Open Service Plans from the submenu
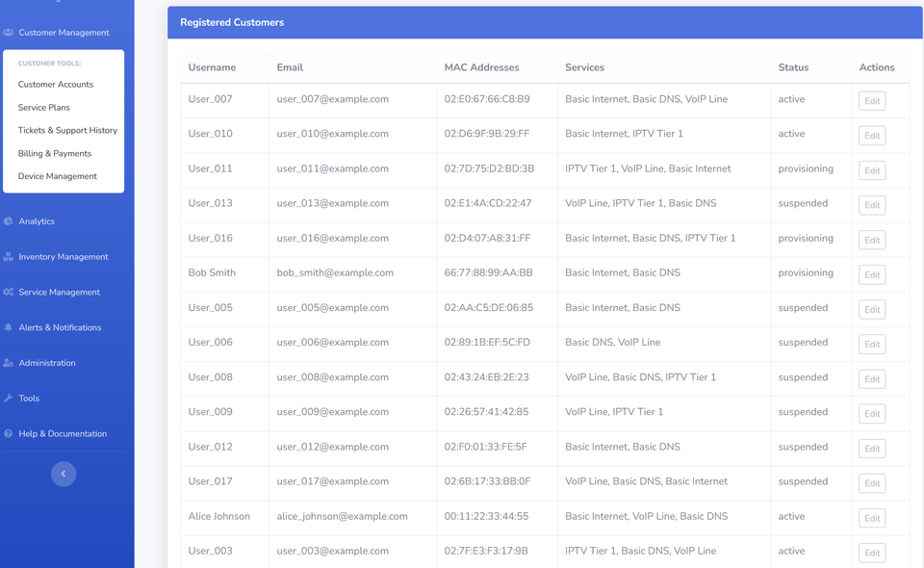The image size is (924, 568). coord(44,108)
